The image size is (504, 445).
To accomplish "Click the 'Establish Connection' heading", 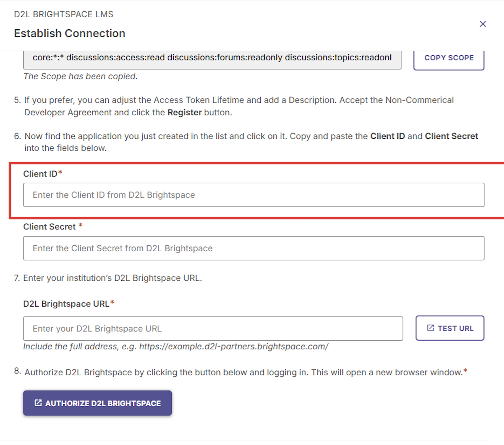I will (70, 33).
